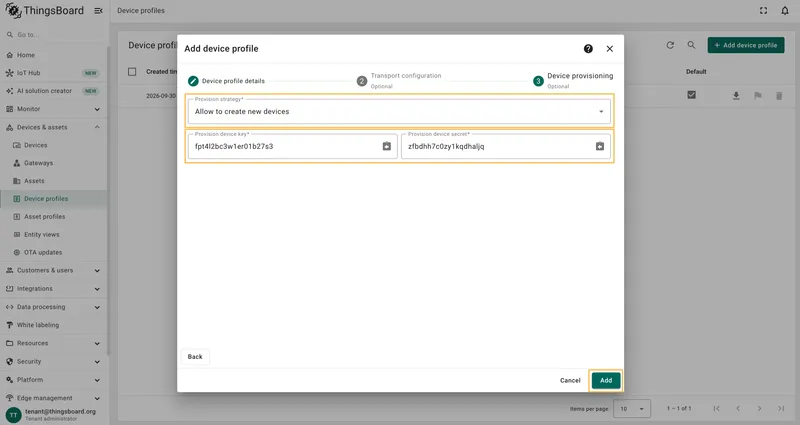Go to next page of table
Screen dimensions: 800x425
pyautogui.click(x=759, y=409)
